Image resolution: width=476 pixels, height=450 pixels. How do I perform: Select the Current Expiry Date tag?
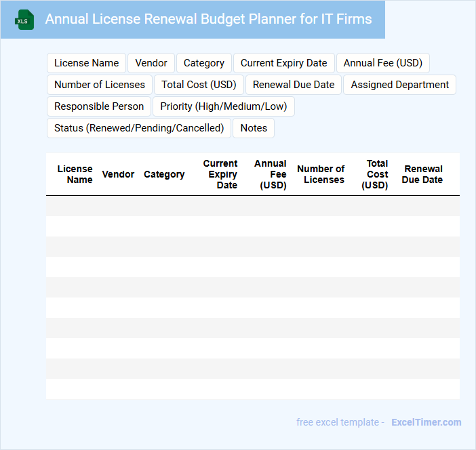tap(283, 63)
